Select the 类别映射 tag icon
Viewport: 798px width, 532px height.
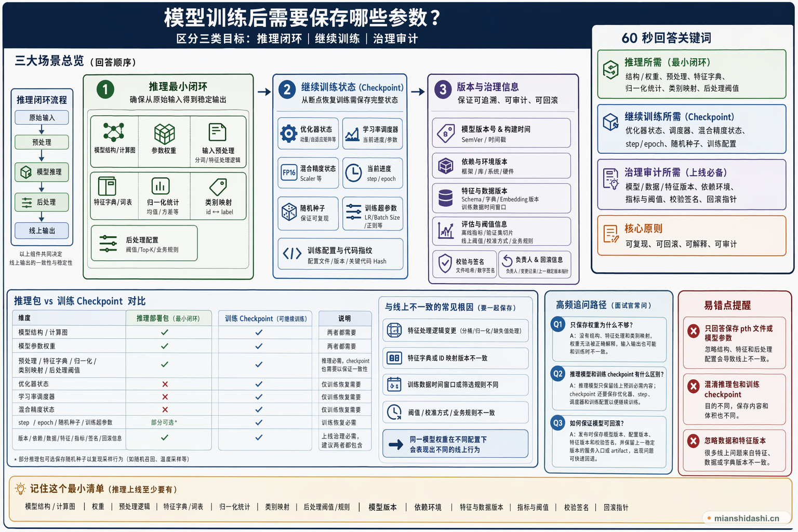coord(218,187)
